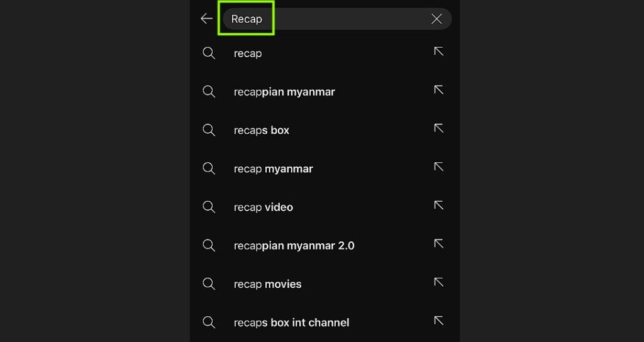Viewport: 644px width, 342px height.
Task: Tap the arrow icon for 'recap movies'
Action: [x=439, y=282]
